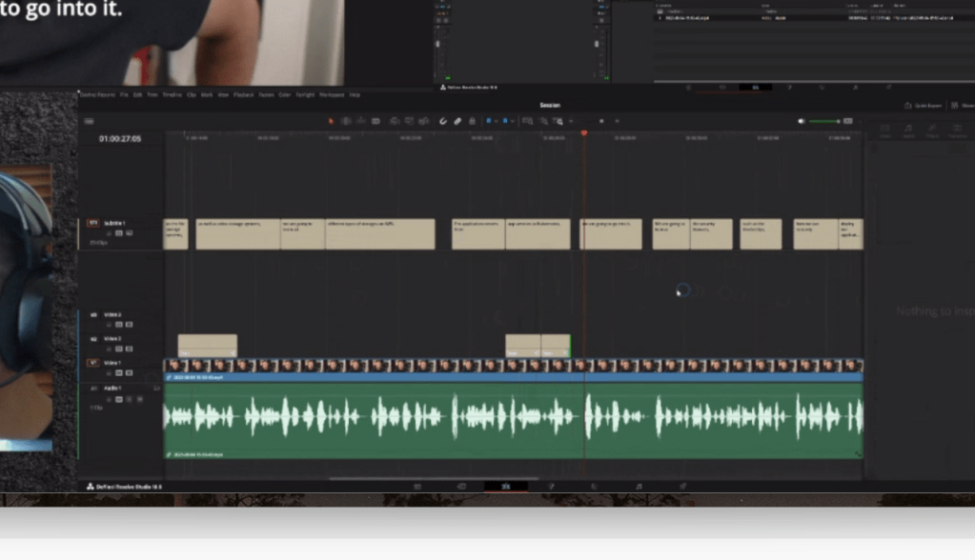975x560 pixels.
Task: Open the DaVinci Resolve application menu
Action: click(x=97, y=95)
